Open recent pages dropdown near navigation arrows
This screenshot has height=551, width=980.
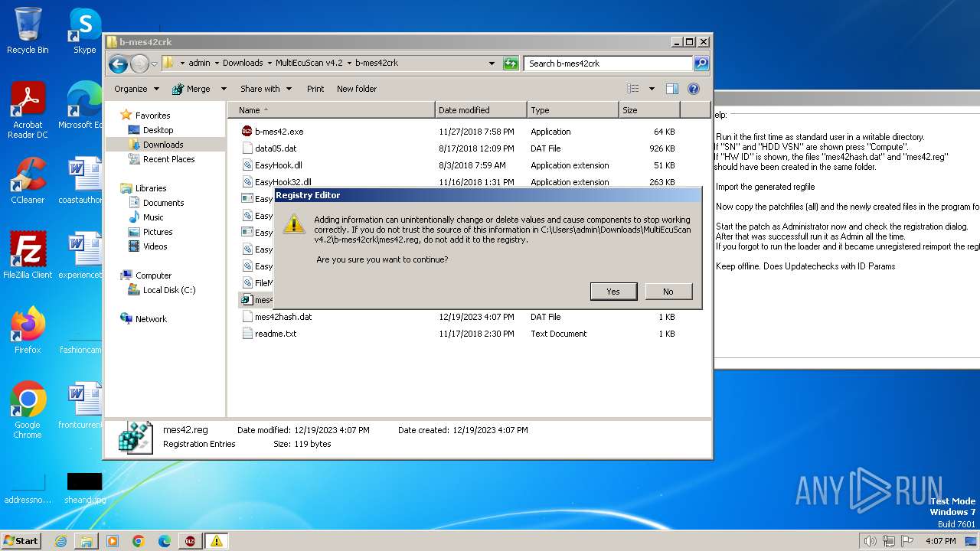(155, 64)
